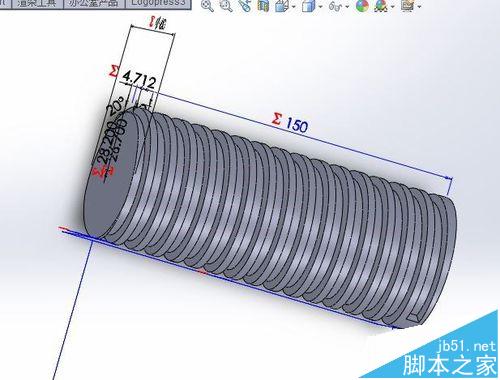
Task: Expand the View Orientation dropdown arrow
Action: [293, 6]
